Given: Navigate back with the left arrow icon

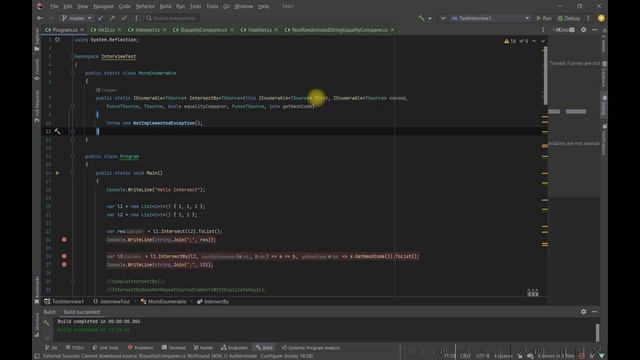Looking at the screenshot, I should [40, 18].
